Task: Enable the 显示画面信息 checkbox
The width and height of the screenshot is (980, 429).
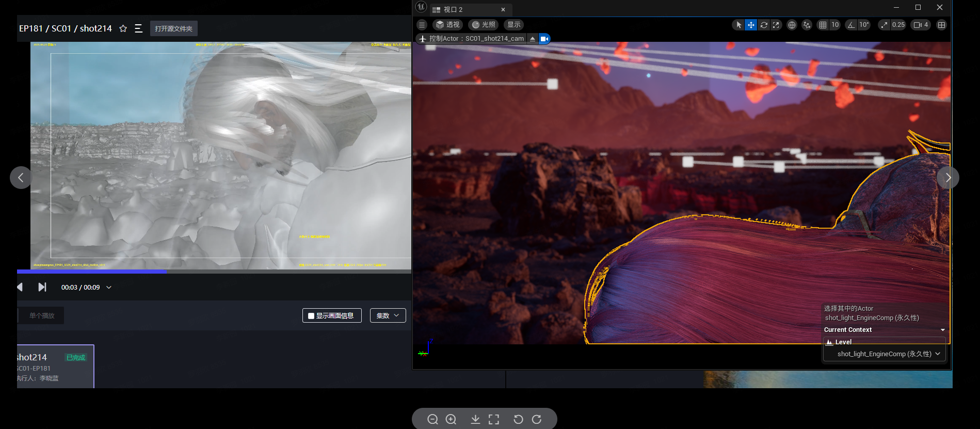Action: point(311,316)
